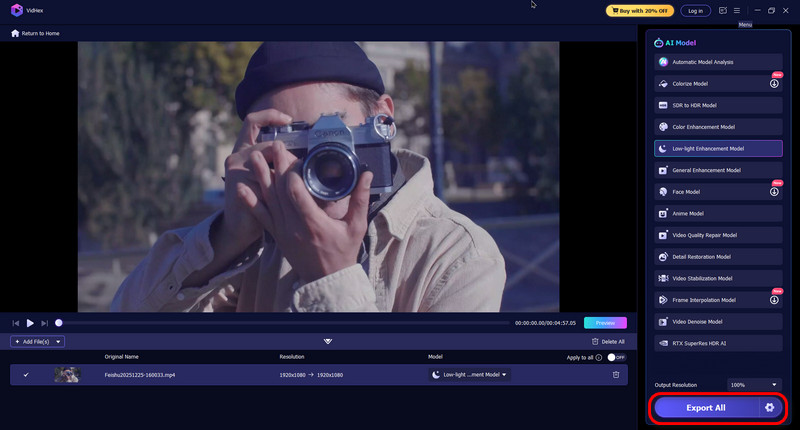800x430 pixels.
Task: Open export settings gear icon
Action: tap(769, 408)
